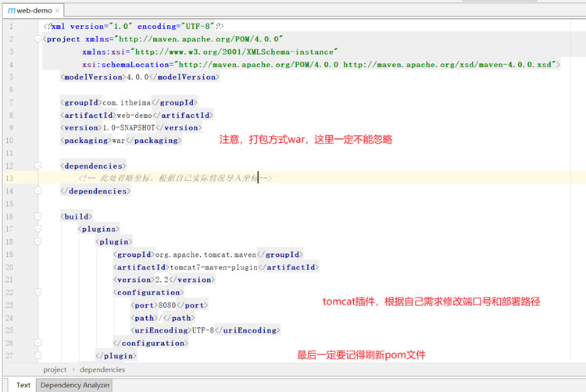This screenshot has height=392, width=586.
Task: Click the 'war' packaging value
Action: pyautogui.click(x=119, y=141)
